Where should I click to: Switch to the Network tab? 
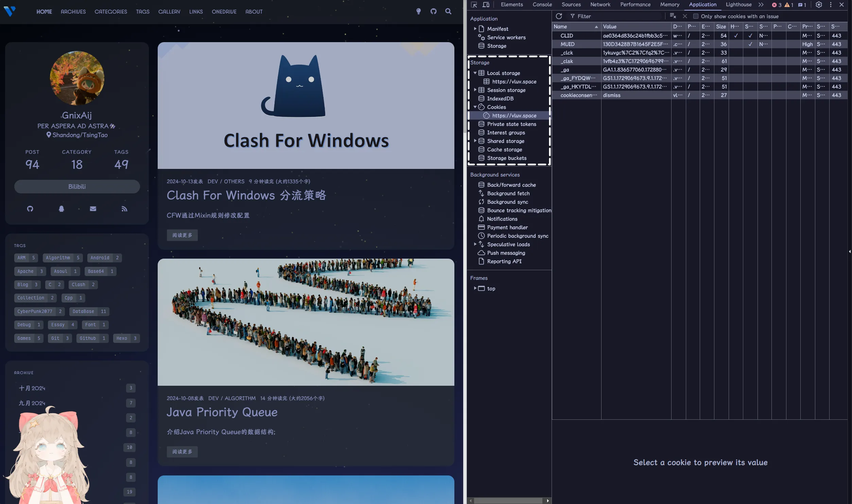(600, 5)
